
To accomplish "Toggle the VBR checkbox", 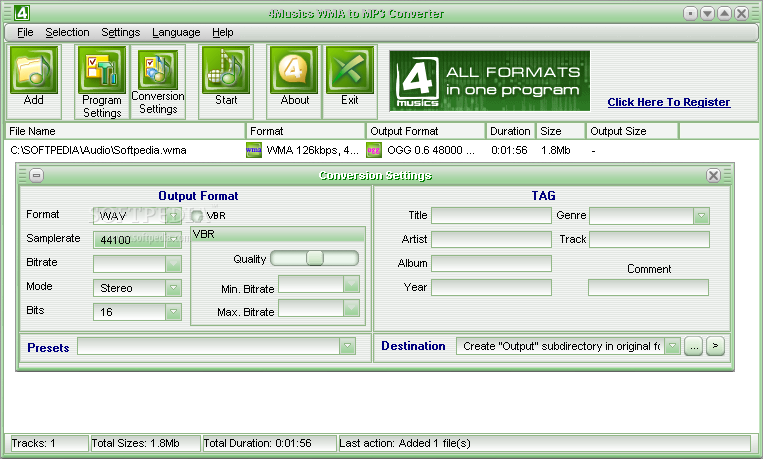I will [197, 216].
